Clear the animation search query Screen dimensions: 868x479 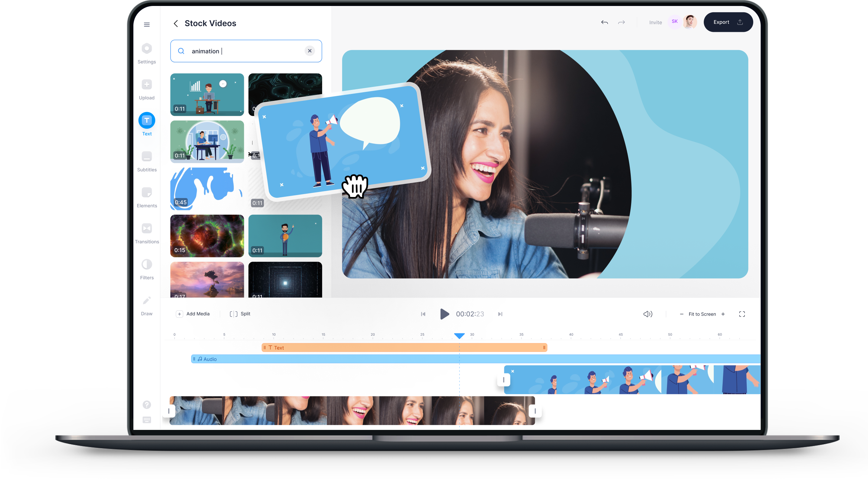click(310, 51)
